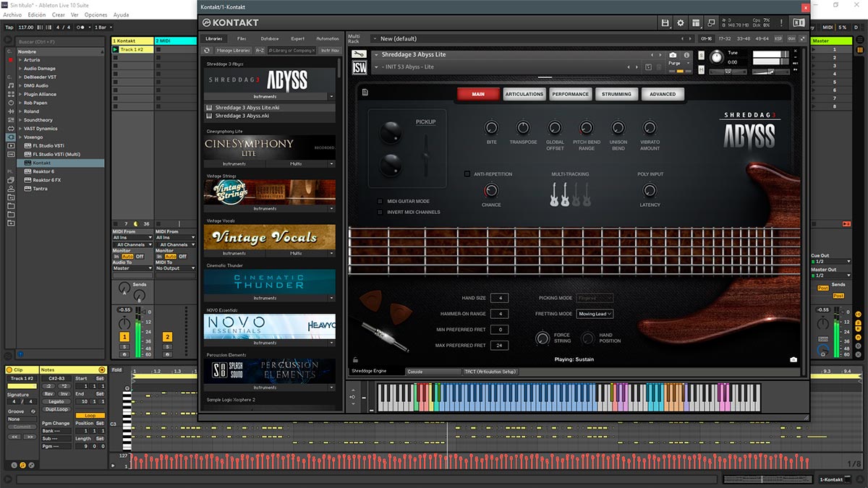Image resolution: width=868 pixels, height=488 pixels.
Task: Select Shreddage 3 Abyss.nki file
Action: tap(270, 115)
